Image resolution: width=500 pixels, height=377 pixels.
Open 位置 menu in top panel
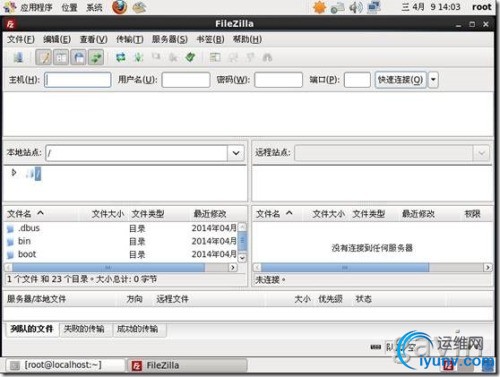(x=69, y=7)
